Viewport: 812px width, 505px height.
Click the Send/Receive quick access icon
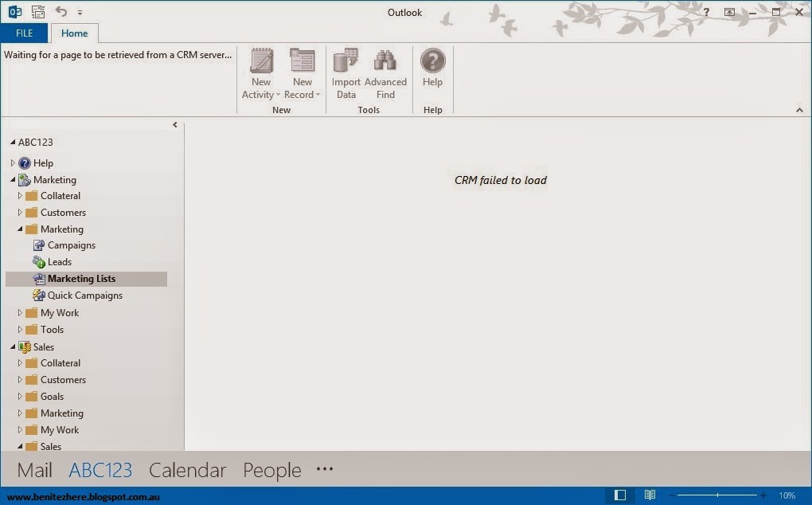tap(37, 11)
